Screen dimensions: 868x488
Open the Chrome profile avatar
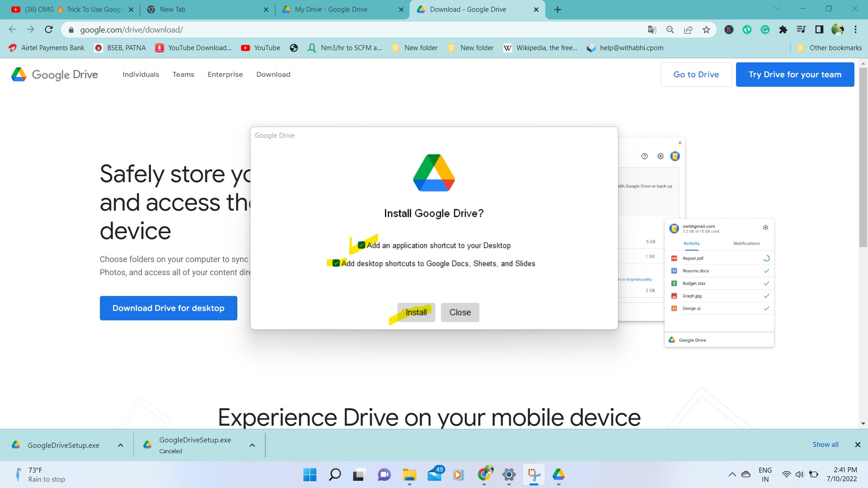pyautogui.click(x=837, y=30)
